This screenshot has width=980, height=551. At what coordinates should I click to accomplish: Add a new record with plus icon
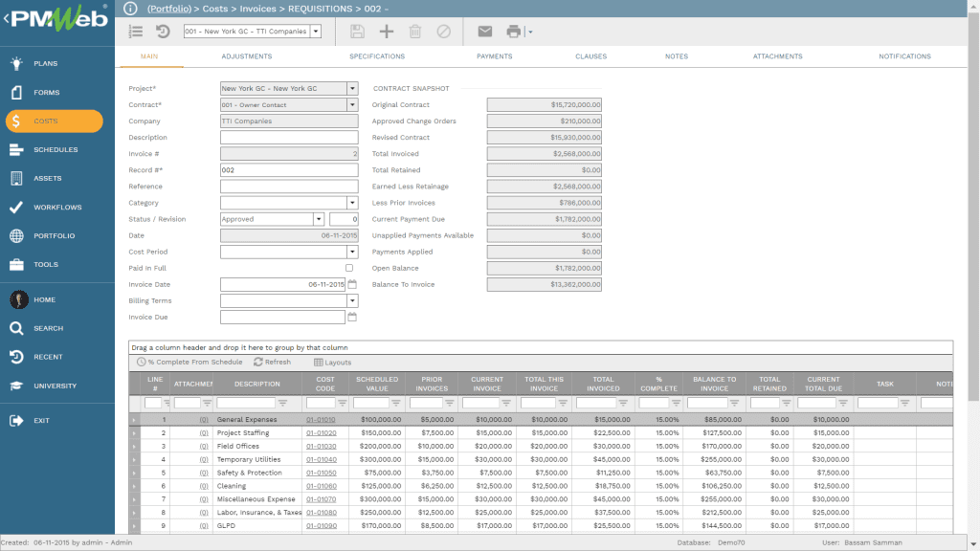387,32
